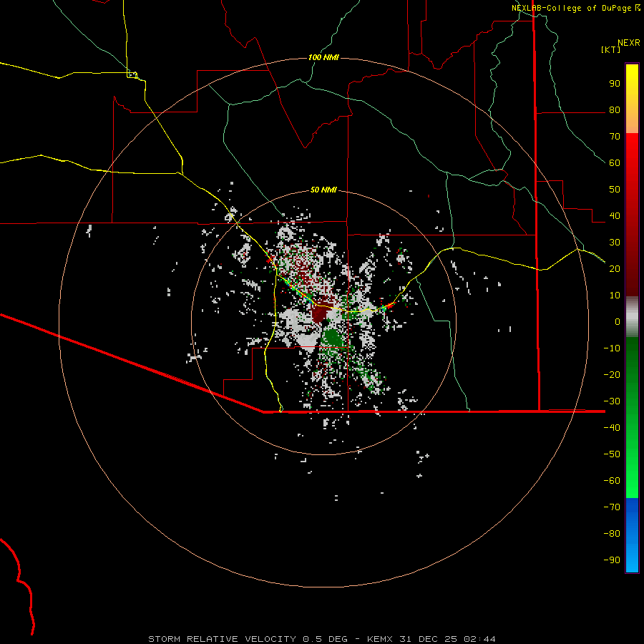644x644 pixels.
Task: Pick the gray zero-velocity color bar segment
Action: pos(632,317)
